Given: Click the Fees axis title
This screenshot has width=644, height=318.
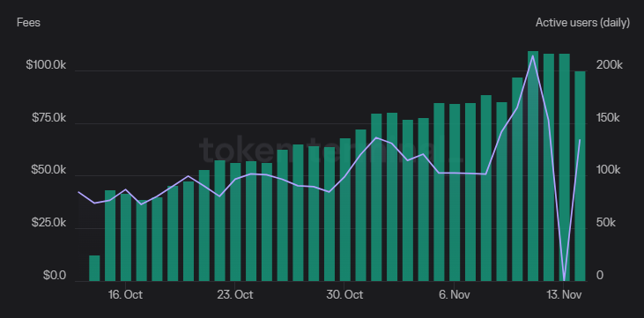Looking at the screenshot, I should pyautogui.click(x=28, y=23).
